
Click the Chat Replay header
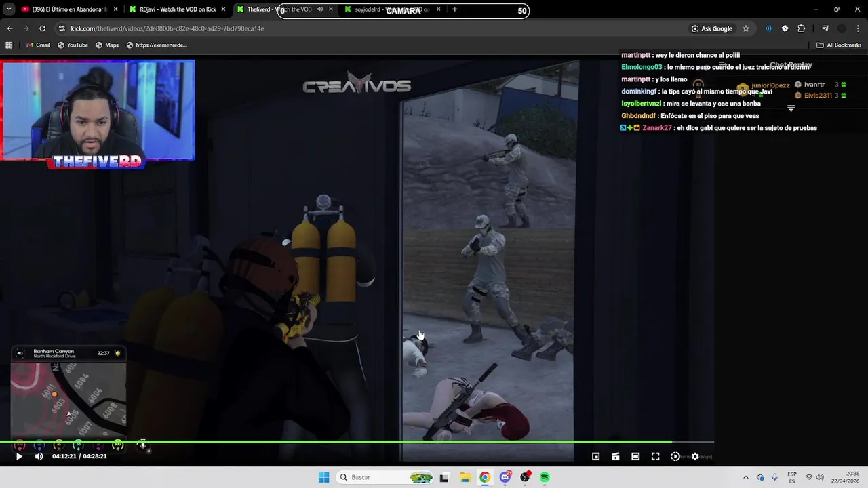pos(791,65)
